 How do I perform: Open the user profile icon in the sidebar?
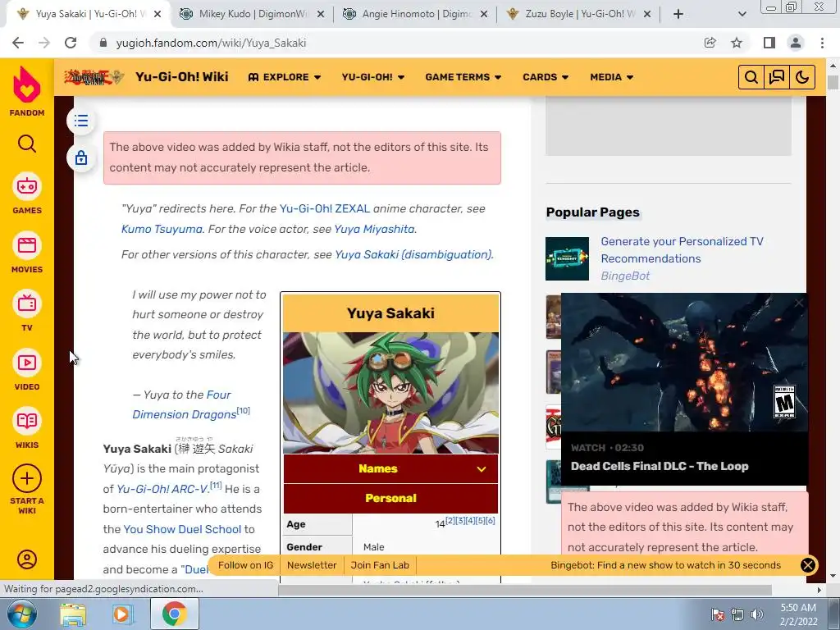27,559
